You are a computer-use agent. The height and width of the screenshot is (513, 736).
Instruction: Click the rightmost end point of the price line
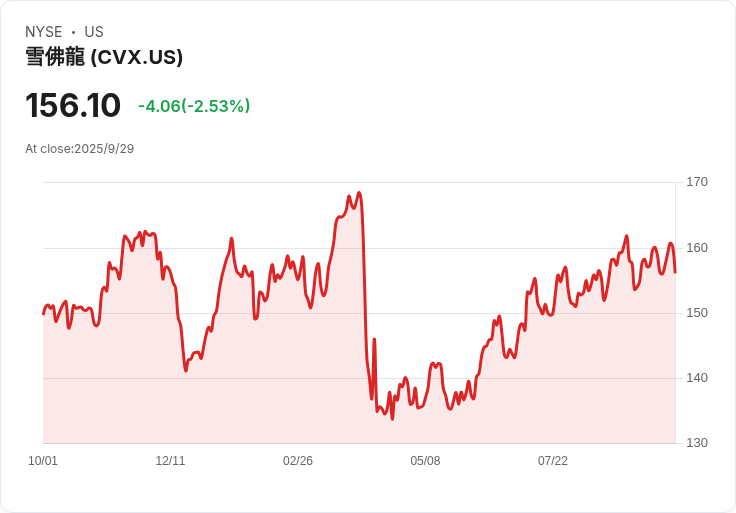point(675,272)
